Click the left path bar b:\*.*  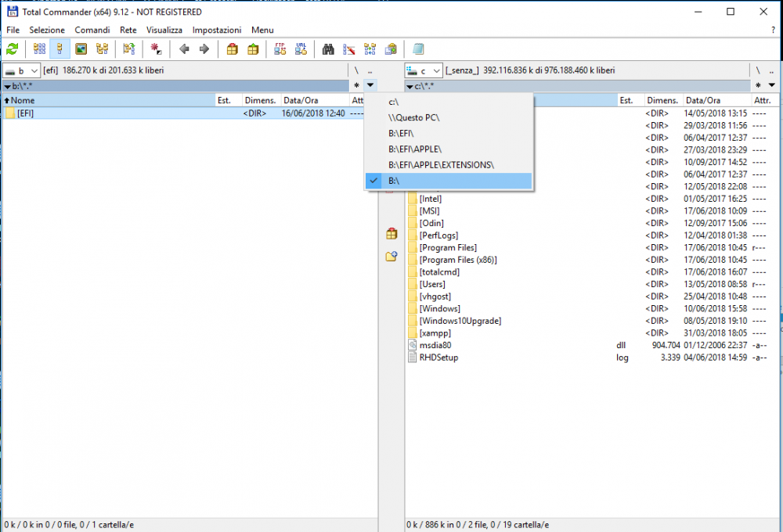pyautogui.click(x=175, y=86)
